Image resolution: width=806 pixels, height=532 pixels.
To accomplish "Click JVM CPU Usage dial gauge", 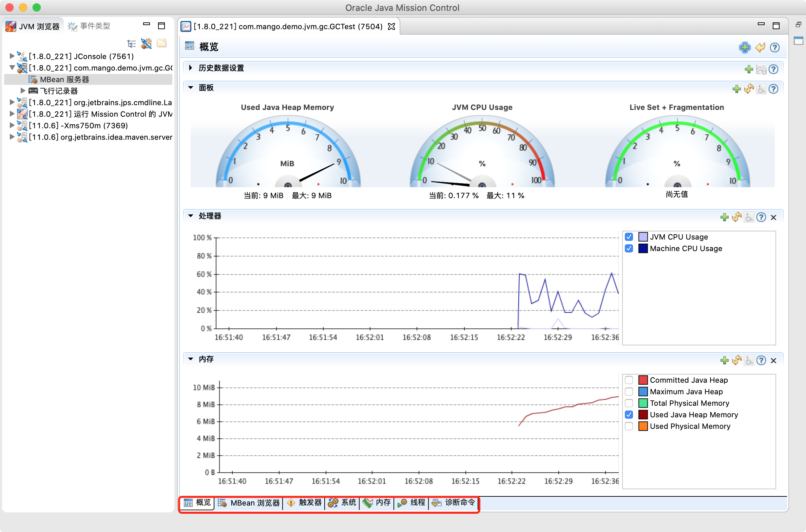I will [x=482, y=152].
